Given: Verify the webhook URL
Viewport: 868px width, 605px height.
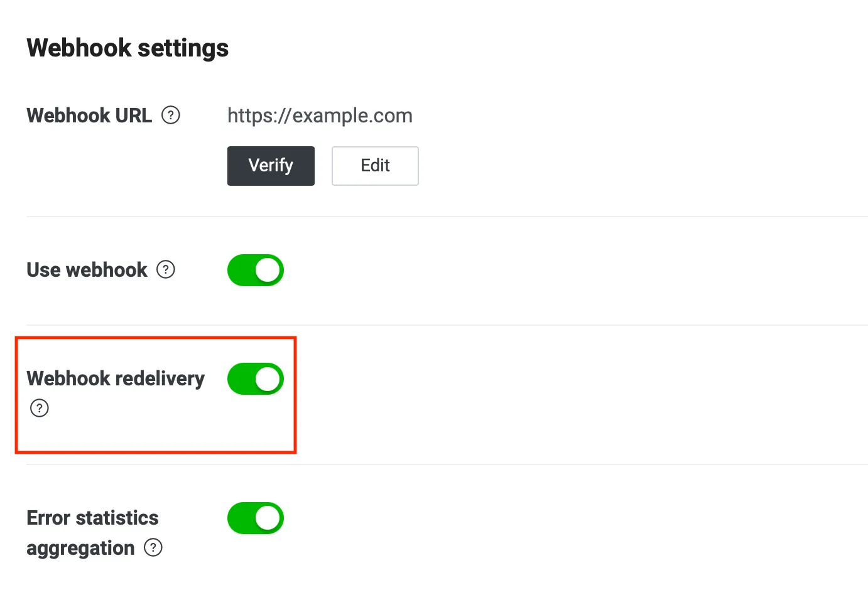Looking at the screenshot, I should tap(271, 166).
